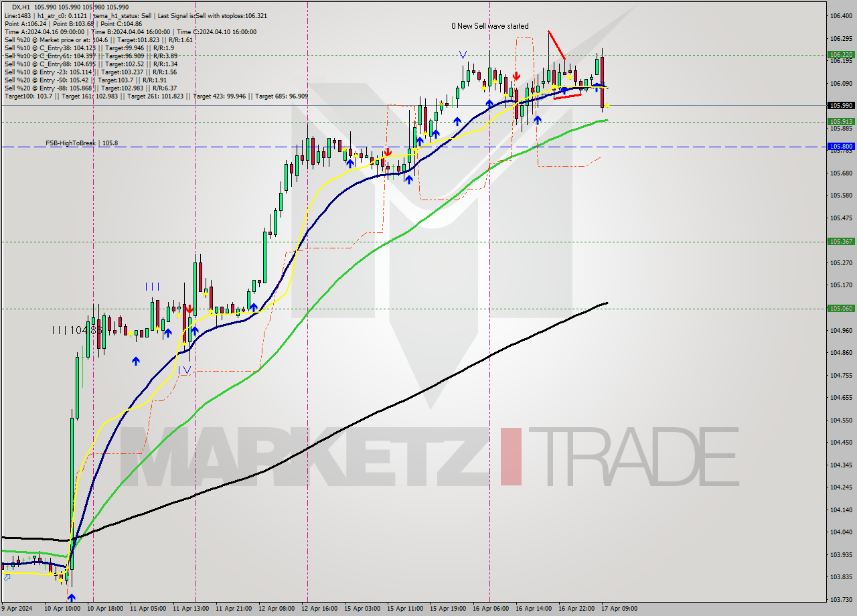Click the 104.755 price axis label
The height and width of the screenshot is (616, 857).
coord(841,375)
